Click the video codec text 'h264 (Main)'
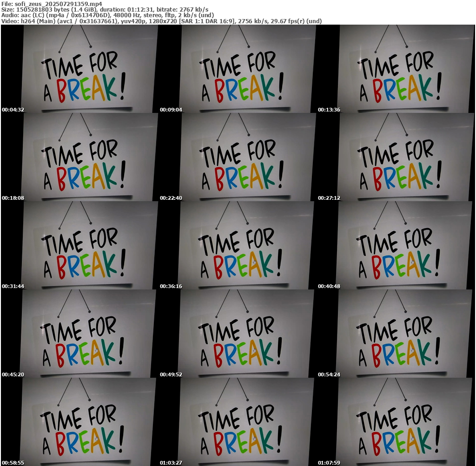The height and width of the screenshot is (466, 476). click(38, 21)
